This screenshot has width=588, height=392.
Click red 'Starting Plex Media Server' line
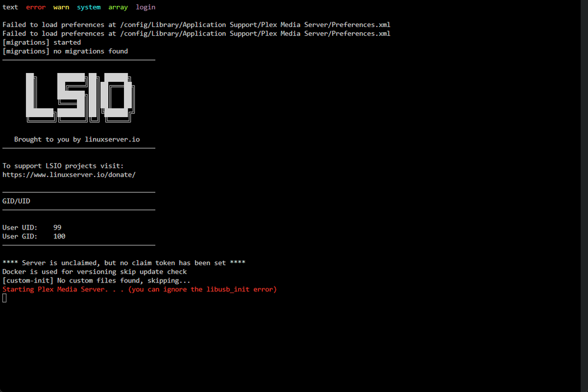139,290
